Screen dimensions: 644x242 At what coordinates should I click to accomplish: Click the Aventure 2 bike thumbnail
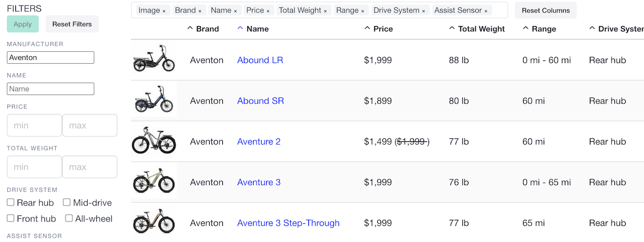pos(154,141)
